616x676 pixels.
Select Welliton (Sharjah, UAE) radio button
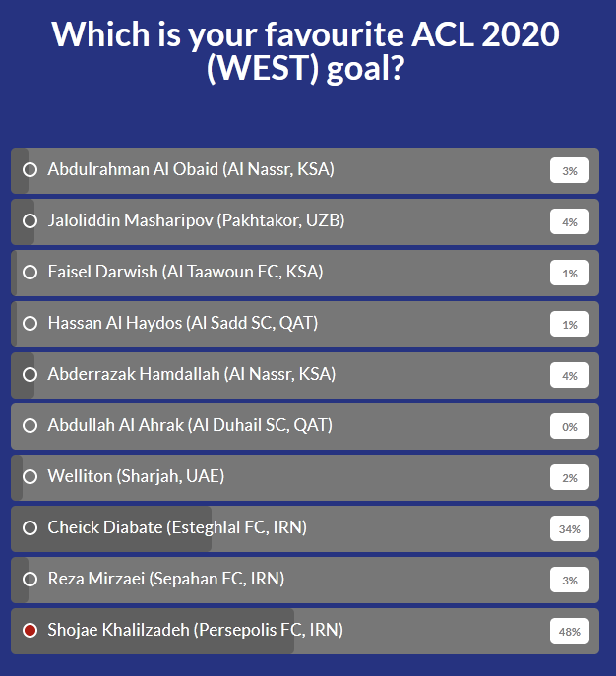tap(30, 477)
